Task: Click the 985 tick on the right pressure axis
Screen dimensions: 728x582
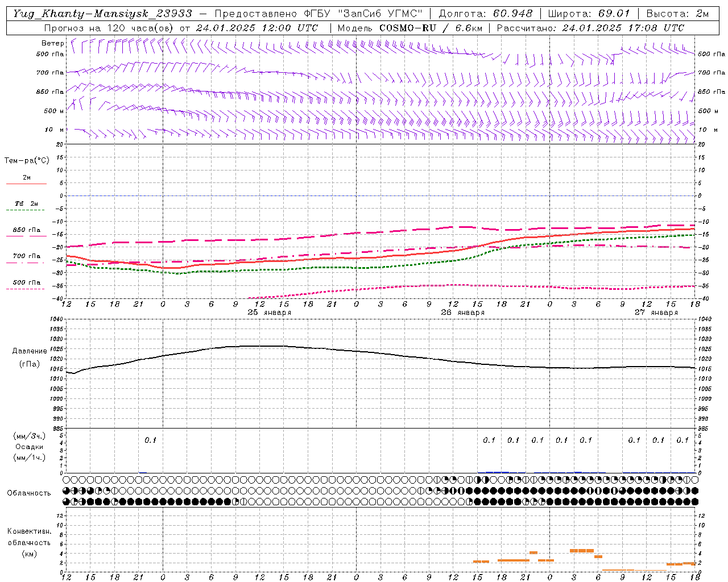Action: (x=704, y=429)
